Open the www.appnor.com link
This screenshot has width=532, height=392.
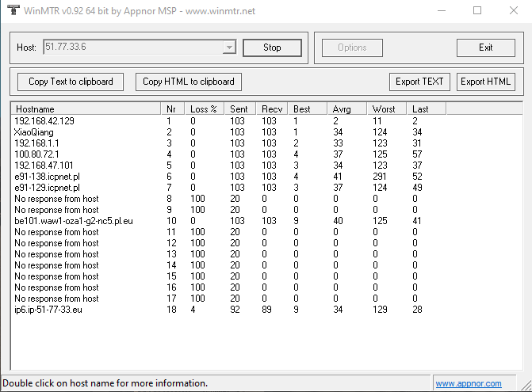click(x=468, y=383)
